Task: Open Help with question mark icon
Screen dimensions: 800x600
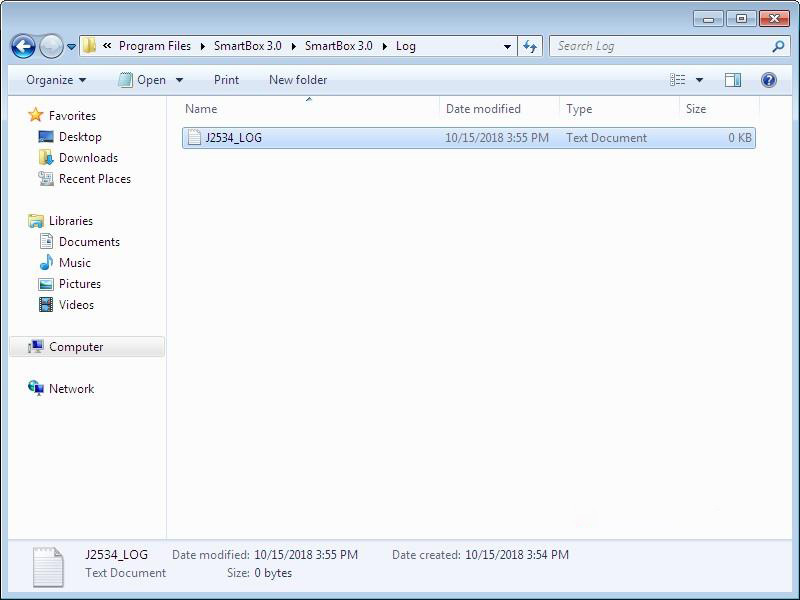Action: click(x=768, y=80)
